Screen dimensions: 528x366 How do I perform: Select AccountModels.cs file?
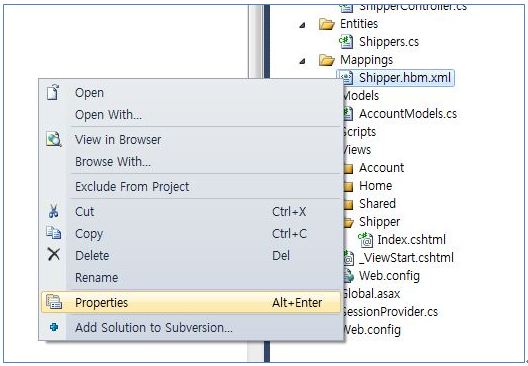[x=408, y=114]
